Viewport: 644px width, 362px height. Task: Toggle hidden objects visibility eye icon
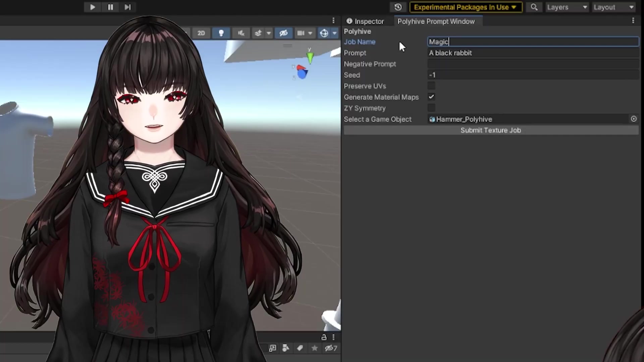(x=283, y=33)
